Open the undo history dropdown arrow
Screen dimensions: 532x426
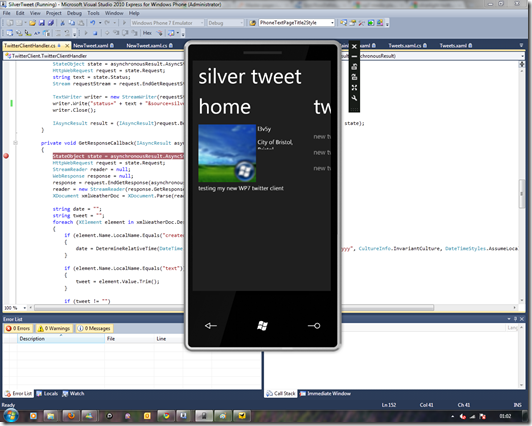click(x=100, y=23)
